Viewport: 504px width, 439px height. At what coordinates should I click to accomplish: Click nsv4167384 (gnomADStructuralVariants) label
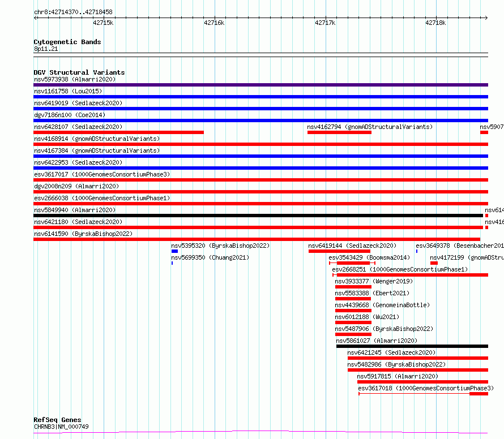[x=97, y=150]
